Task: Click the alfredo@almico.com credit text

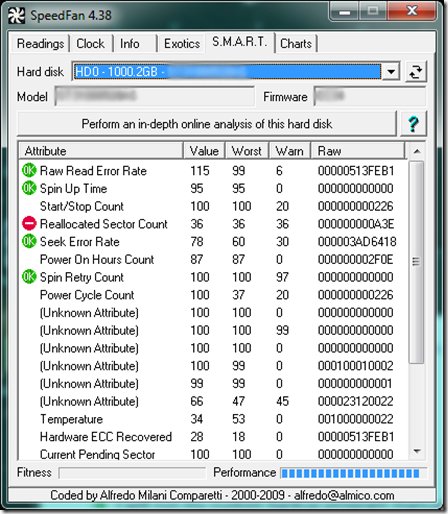Action: (344, 495)
